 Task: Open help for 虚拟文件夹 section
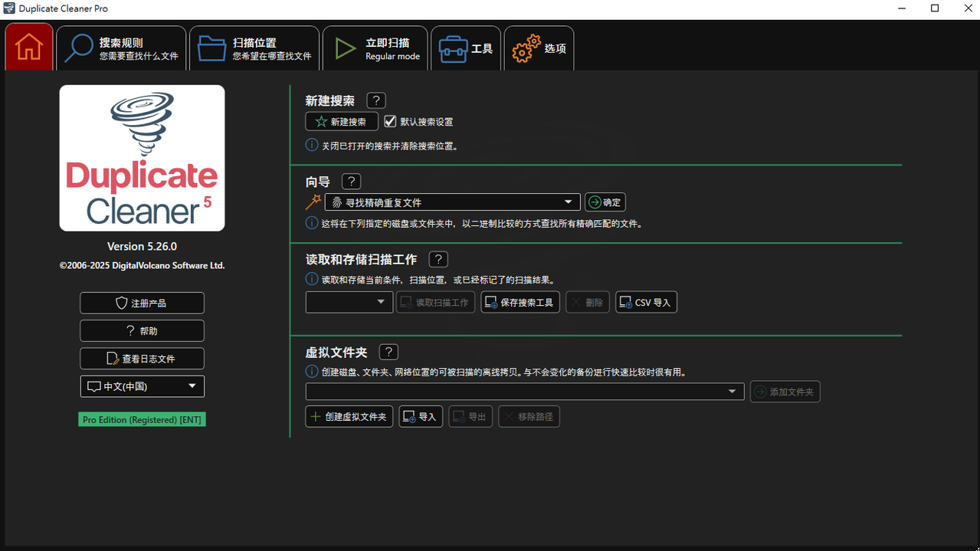click(388, 353)
